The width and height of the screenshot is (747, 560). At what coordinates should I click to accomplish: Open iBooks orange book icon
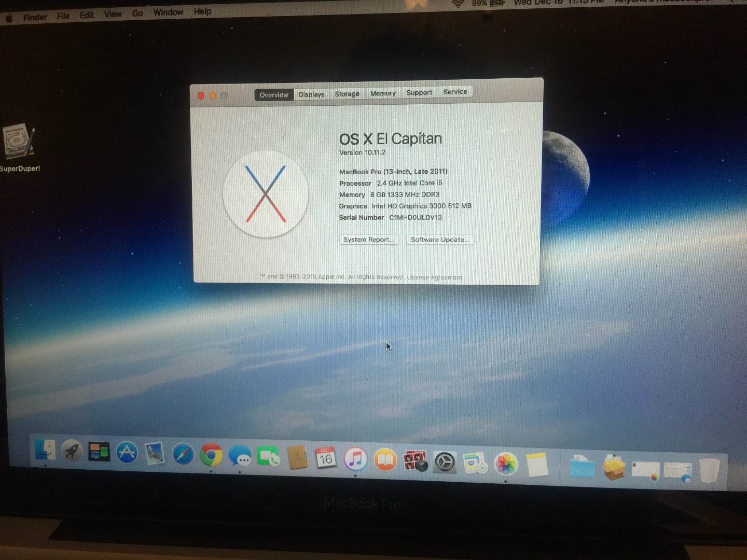(x=385, y=460)
